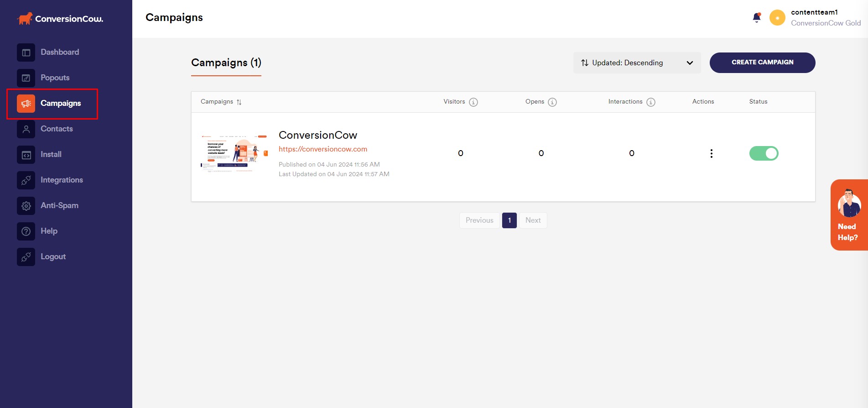Click the Interactions column header
Viewport: 868px width, 408px height.
tap(625, 102)
